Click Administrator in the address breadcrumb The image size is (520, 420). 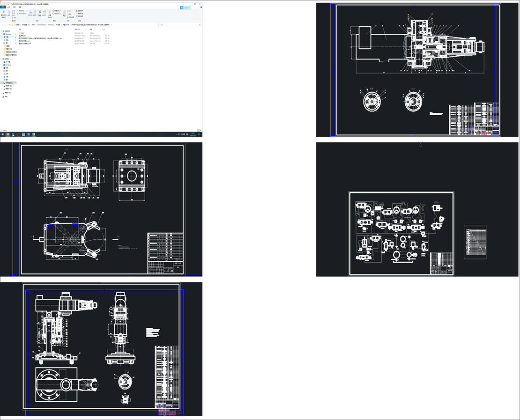(41, 25)
